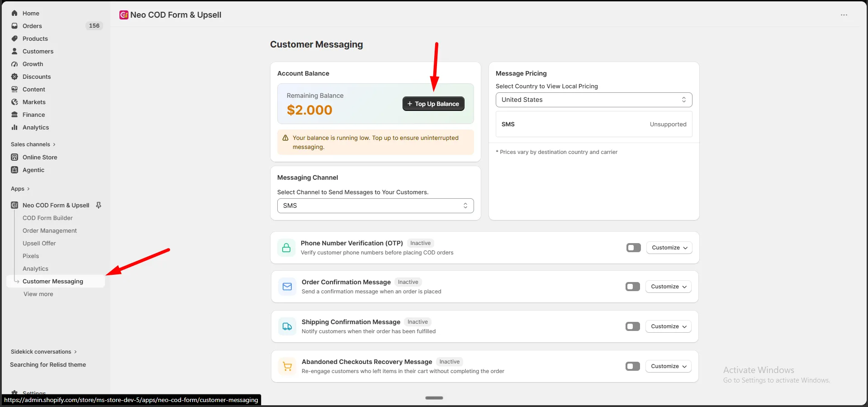868x407 pixels.
Task: Select Customer Messaging menu item
Action: pyautogui.click(x=56, y=281)
